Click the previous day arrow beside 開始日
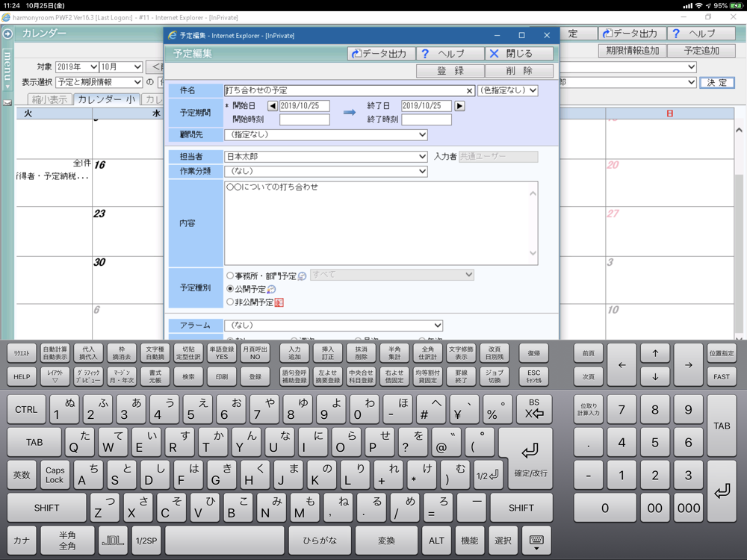 [x=273, y=106]
